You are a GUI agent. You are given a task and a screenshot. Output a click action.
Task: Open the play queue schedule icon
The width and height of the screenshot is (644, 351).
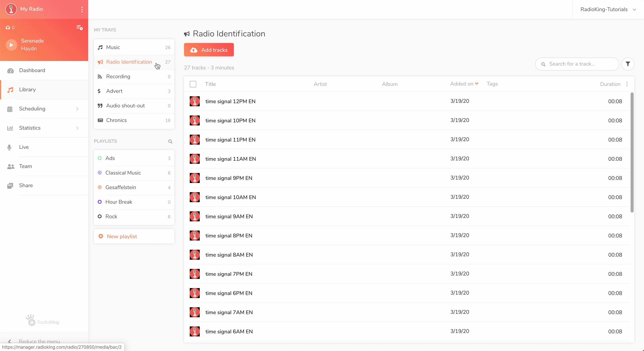[80, 27]
